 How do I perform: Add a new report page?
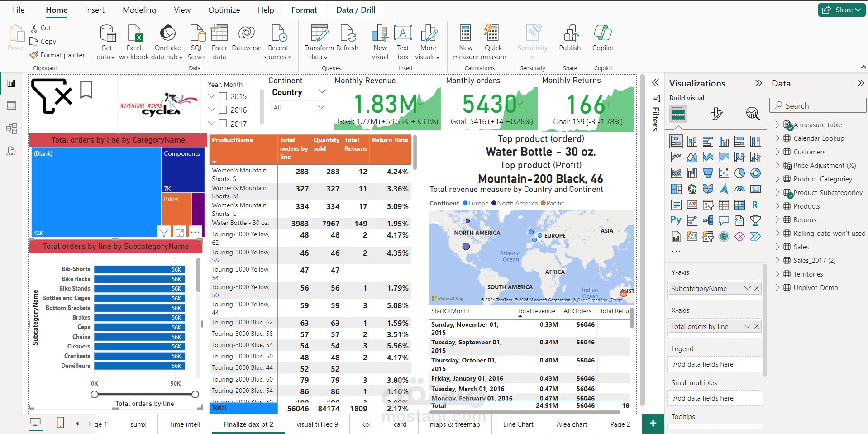click(x=653, y=424)
